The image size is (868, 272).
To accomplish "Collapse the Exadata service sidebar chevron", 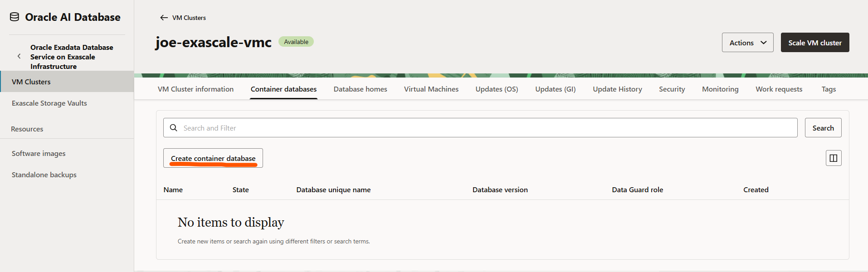I will coord(19,56).
